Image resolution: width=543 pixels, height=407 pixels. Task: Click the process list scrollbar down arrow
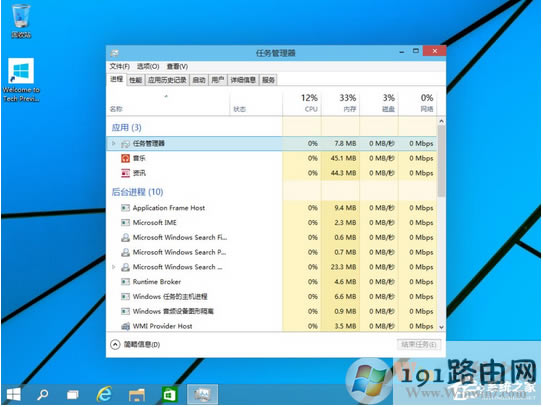click(x=442, y=327)
